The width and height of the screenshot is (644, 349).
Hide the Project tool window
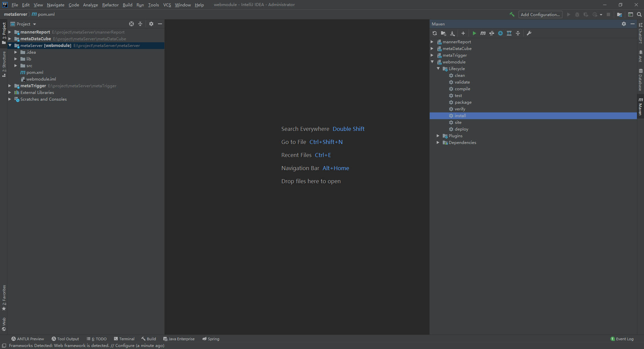(160, 24)
